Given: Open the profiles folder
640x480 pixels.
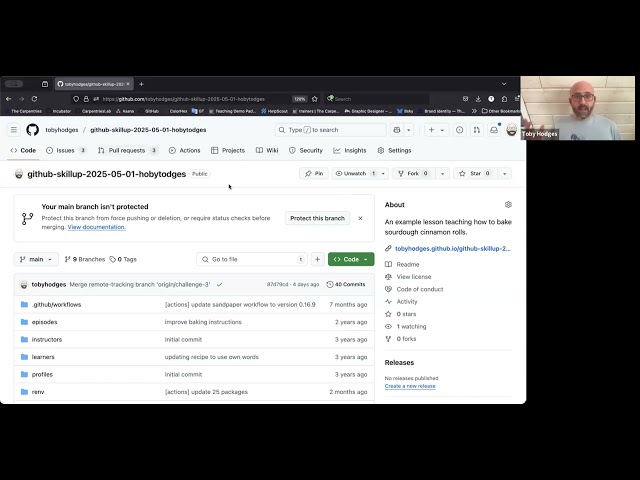Looking at the screenshot, I should pyautogui.click(x=42, y=374).
